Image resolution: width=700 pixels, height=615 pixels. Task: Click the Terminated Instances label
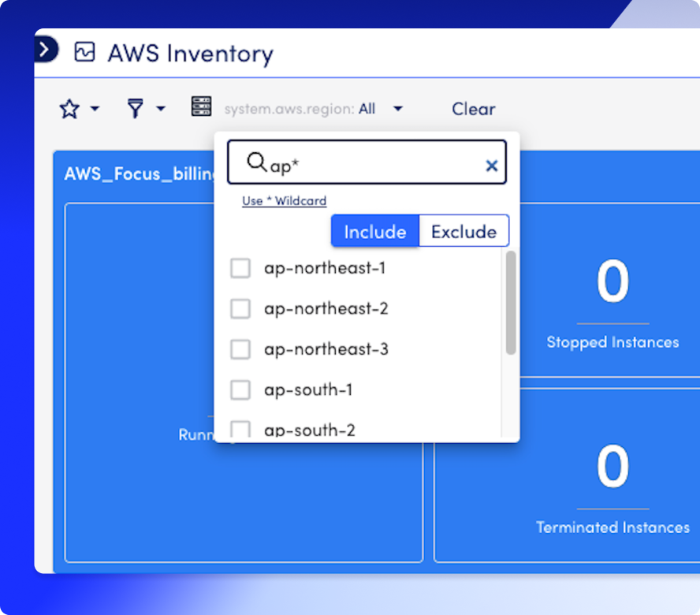tap(612, 527)
